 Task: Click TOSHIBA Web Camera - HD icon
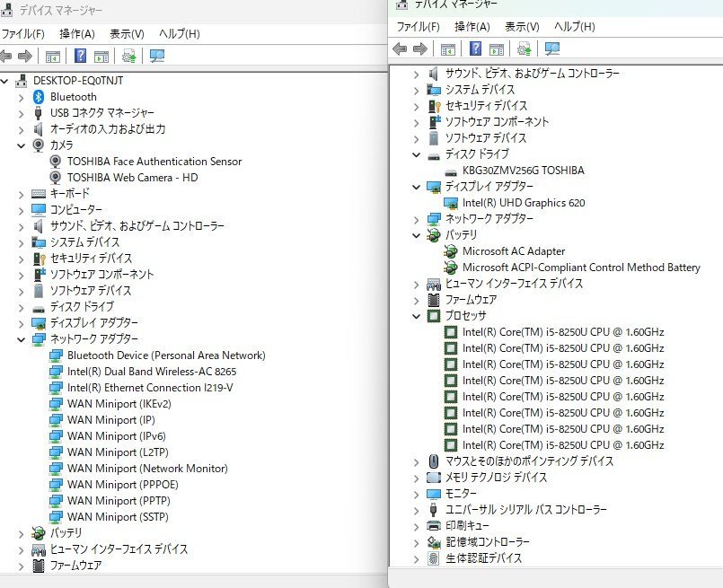56,178
